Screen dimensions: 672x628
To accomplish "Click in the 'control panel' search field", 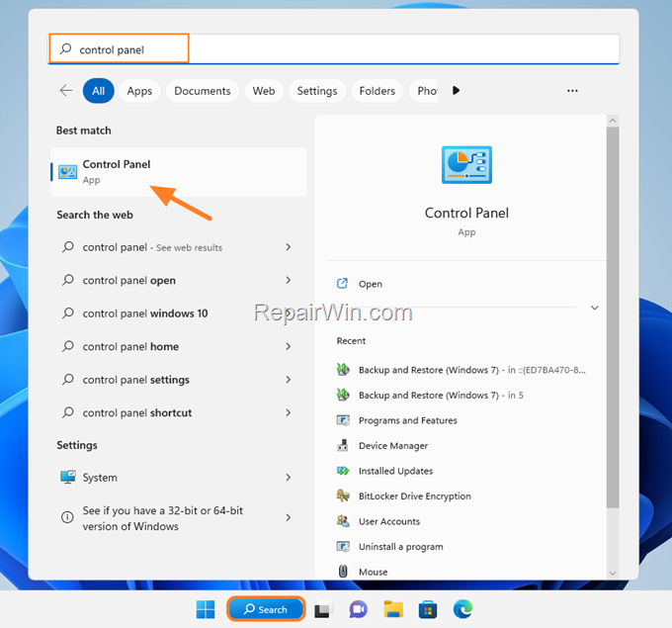I will pos(334,48).
